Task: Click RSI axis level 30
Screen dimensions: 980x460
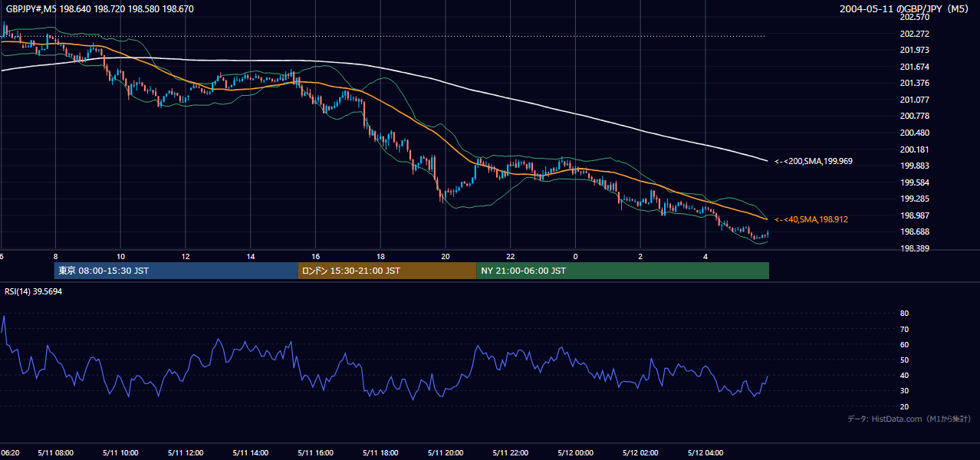Action: tap(904, 391)
